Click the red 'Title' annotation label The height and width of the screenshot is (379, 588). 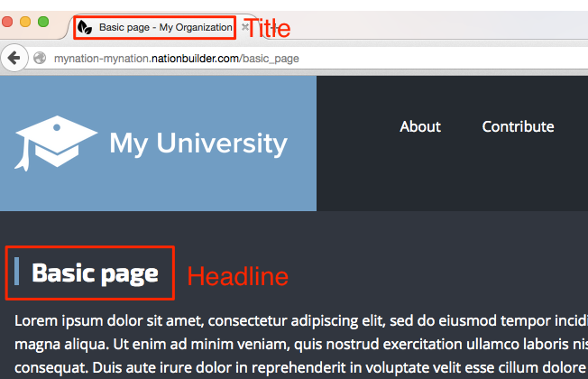tap(269, 29)
